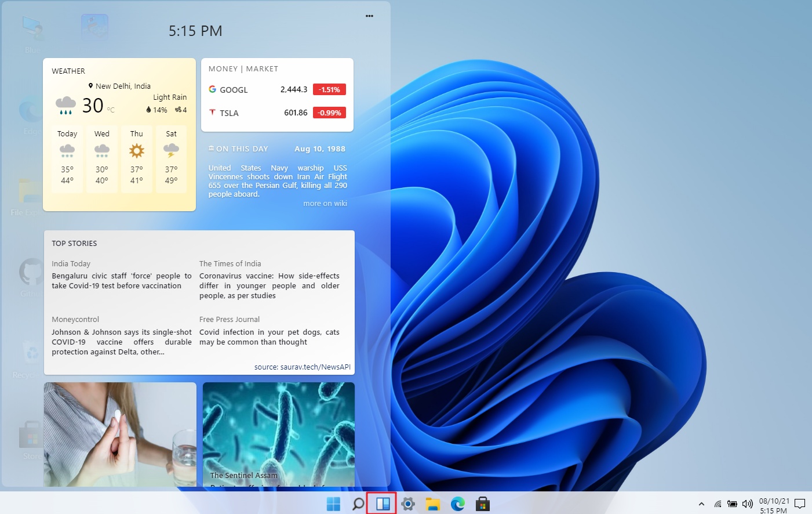This screenshot has height=514, width=812.
Task: Open File Explorer from the taskbar
Action: click(433, 504)
